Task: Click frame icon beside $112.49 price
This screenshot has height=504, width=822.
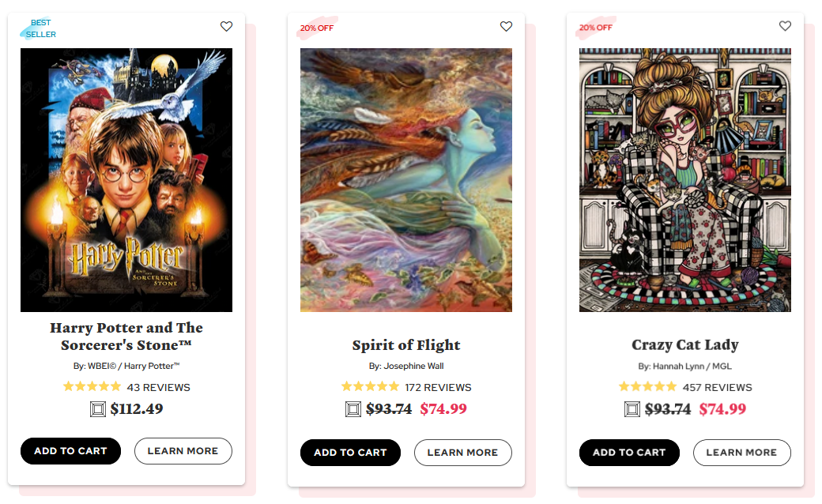Action: pos(98,408)
